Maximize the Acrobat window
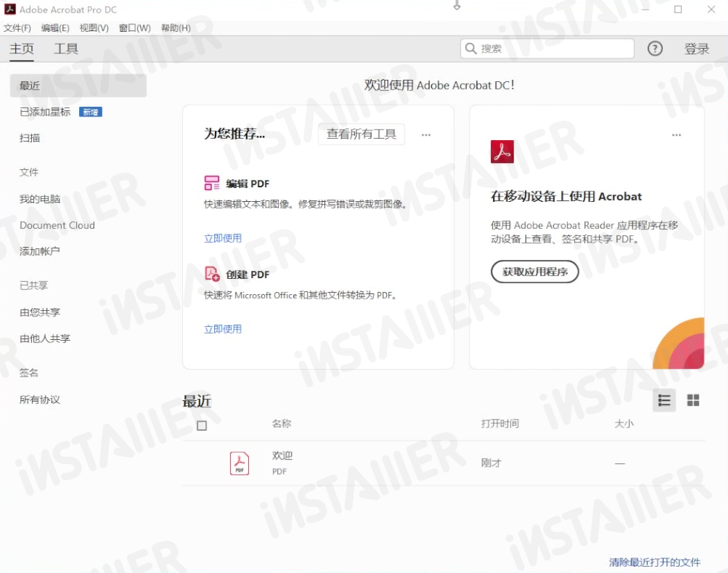728x573 pixels. 678,9
